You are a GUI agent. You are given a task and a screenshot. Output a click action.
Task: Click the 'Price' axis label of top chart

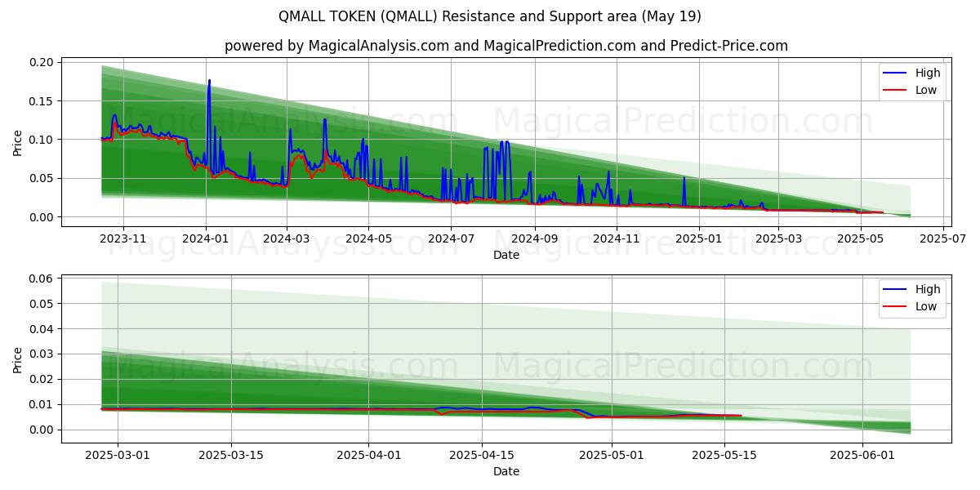18,141
